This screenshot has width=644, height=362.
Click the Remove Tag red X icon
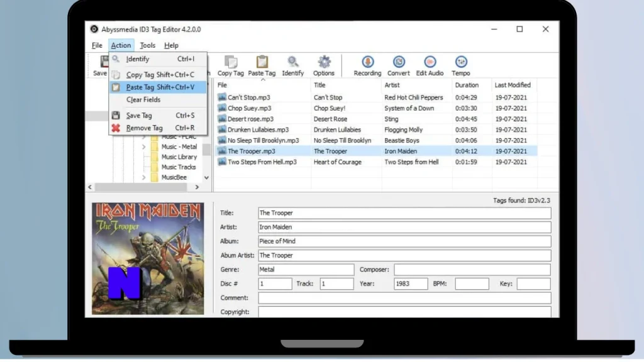(x=116, y=128)
